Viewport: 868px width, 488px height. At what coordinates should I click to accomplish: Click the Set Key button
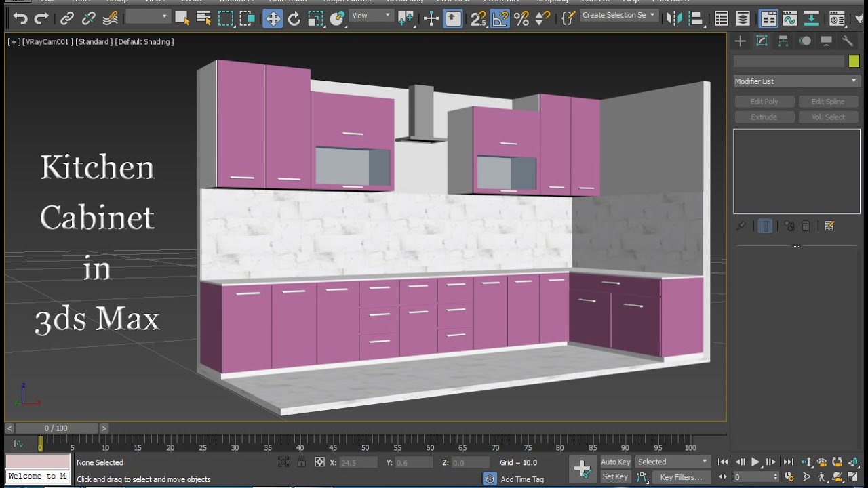pyautogui.click(x=615, y=477)
